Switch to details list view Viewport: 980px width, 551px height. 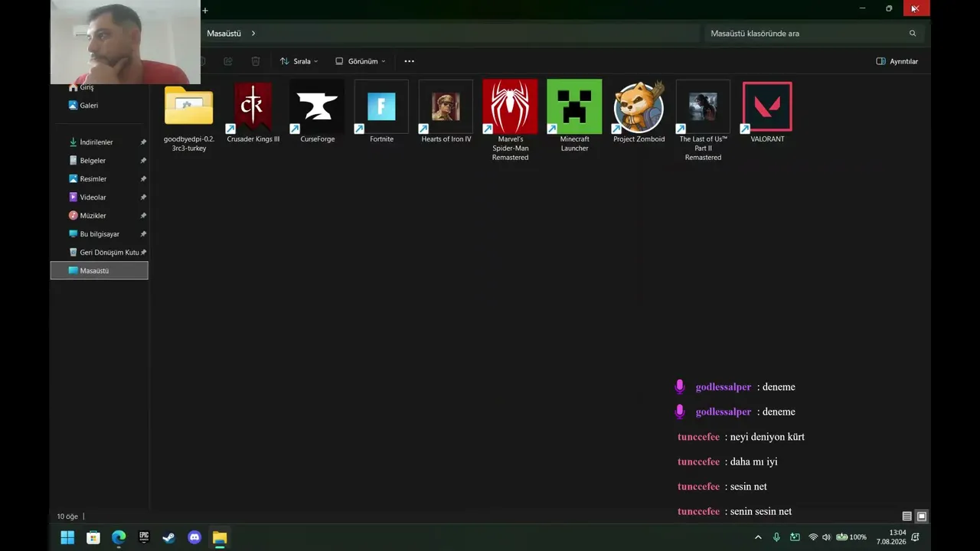907,517
